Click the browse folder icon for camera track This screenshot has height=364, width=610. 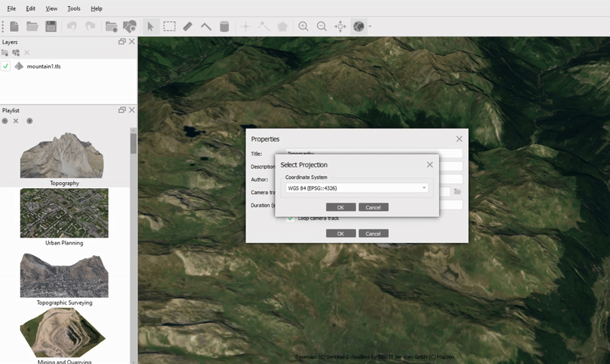[x=457, y=192]
